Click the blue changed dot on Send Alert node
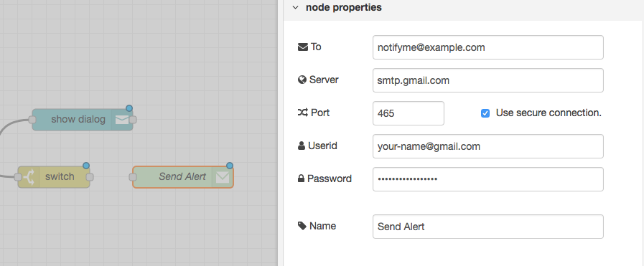 pyautogui.click(x=230, y=166)
